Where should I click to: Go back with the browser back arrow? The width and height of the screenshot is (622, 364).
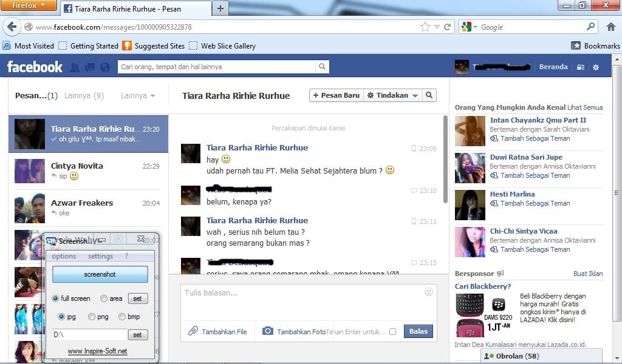pyautogui.click(x=12, y=27)
